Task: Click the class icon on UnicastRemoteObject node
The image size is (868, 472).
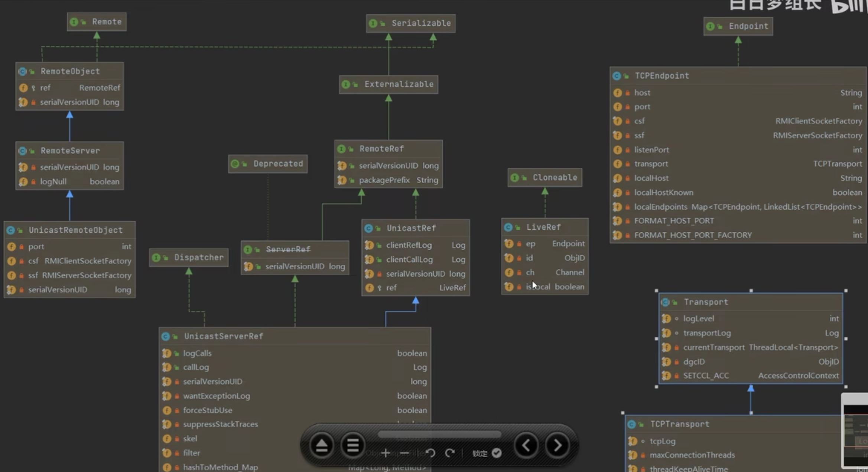Action: click(x=10, y=230)
